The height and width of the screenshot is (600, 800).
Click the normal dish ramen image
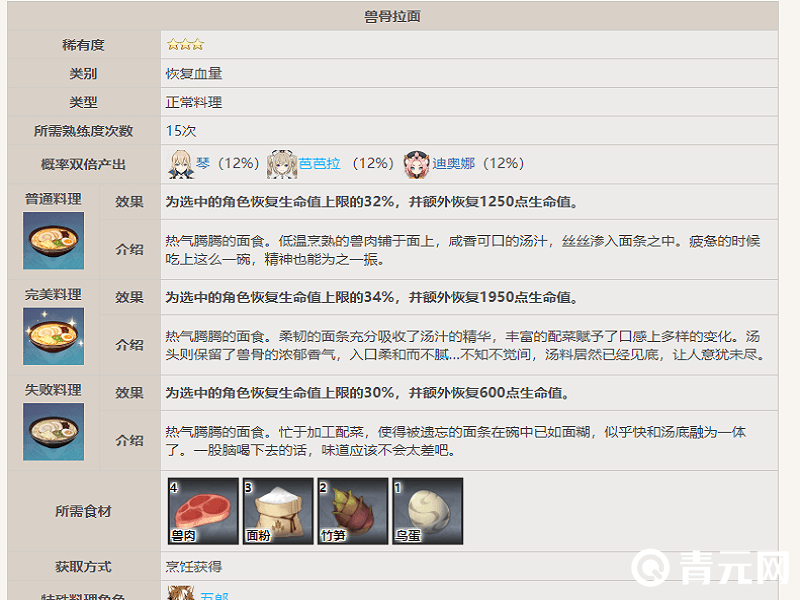[x=54, y=241]
